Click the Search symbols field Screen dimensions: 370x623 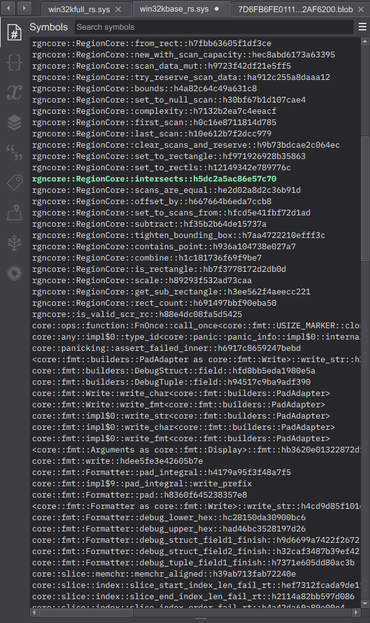[214, 27]
